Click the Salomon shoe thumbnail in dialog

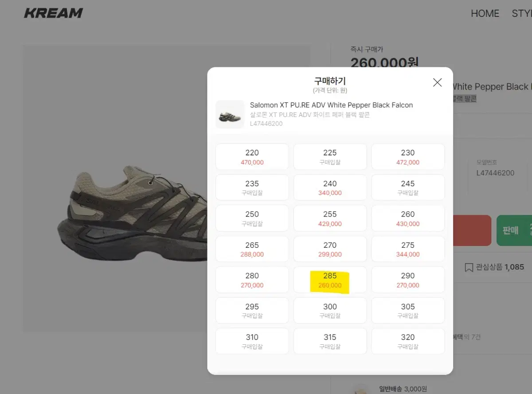tap(230, 114)
